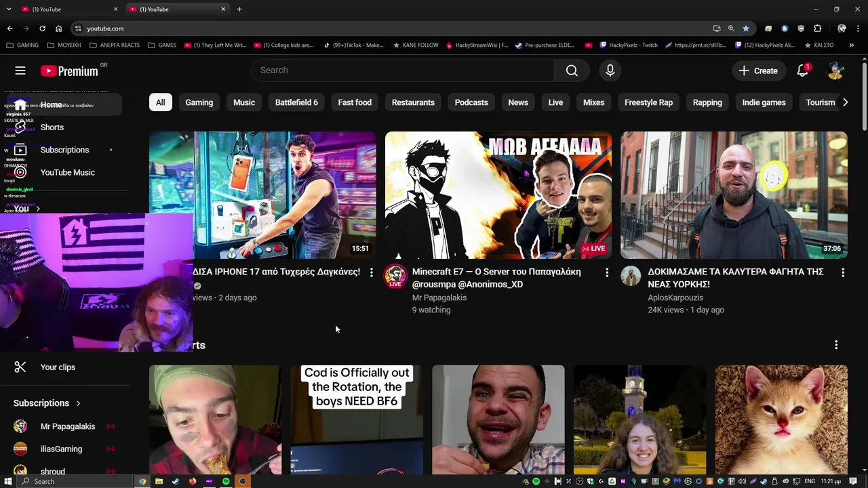Open the Shorts shelf three-dot menu
The image size is (868, 488).
pyautogui.click(x=836, y=345)
